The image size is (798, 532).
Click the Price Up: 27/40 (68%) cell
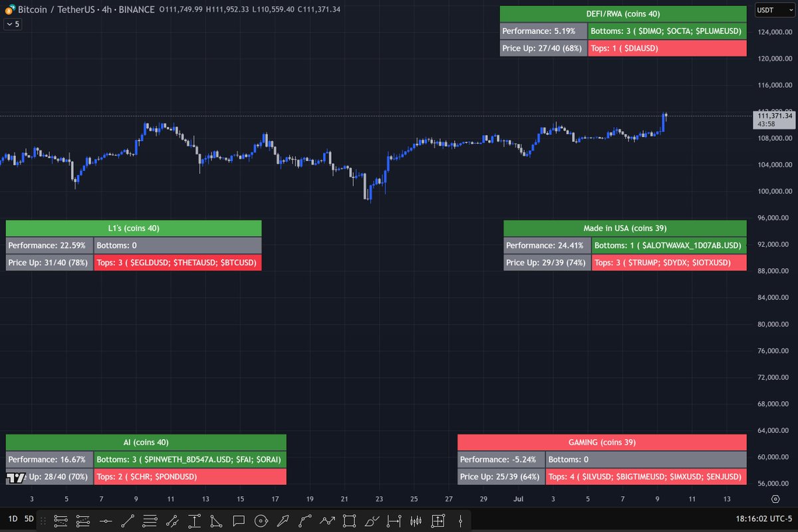coord(543,48)
